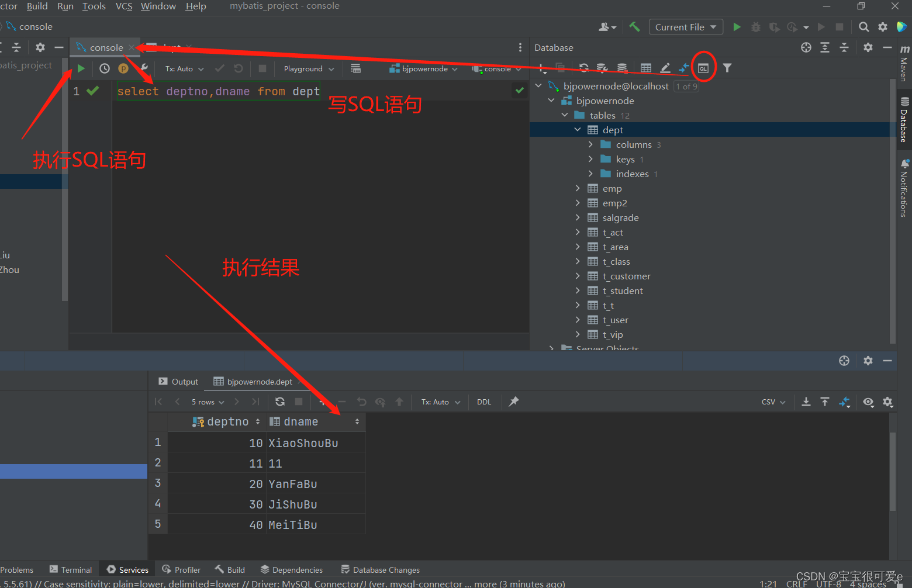912x588 pixels.
Task: Show DDL of the result table
Action: point(484,402)
